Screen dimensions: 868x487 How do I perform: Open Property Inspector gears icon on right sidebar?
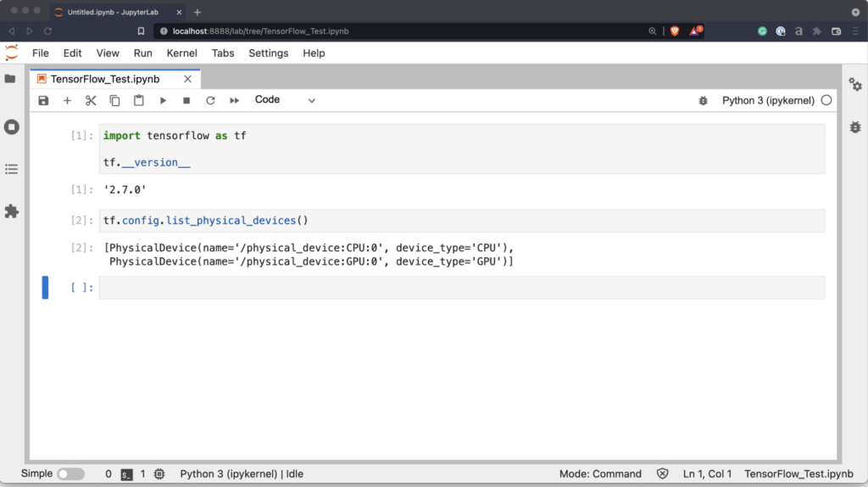(855, 84)
